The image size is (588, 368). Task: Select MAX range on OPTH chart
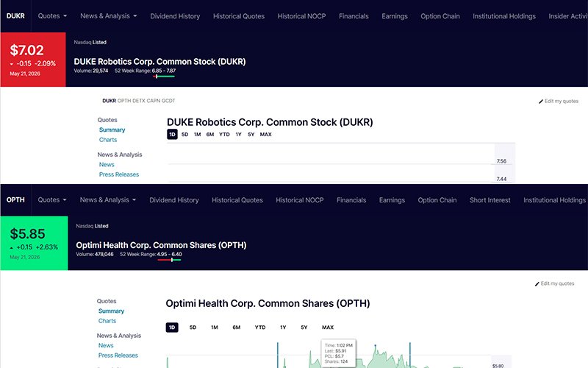[x=328, y=328]
